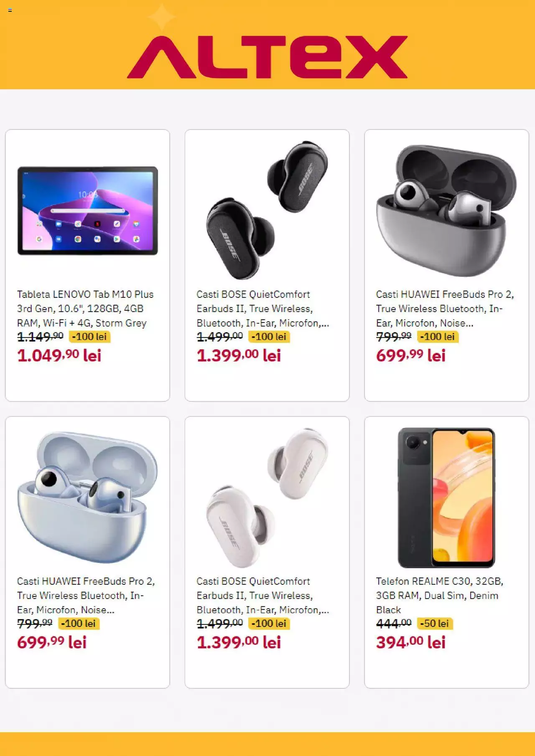Open the bottom-row Casti HUAWEI FreeBuds title
The image size is (535, 756).
pyautogui.click(x=86, y=596)
